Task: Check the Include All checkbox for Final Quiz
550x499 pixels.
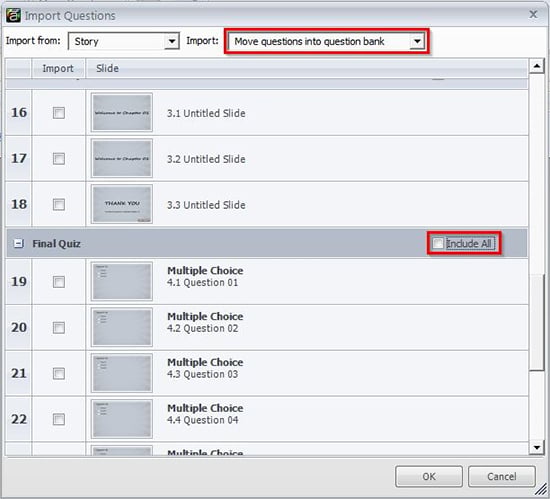Action: pyautogui.click(x=438, y=243)
